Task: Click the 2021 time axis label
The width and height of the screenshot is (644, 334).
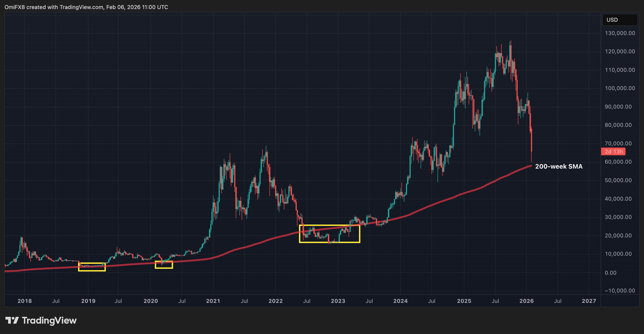Action: coord(213,301)
